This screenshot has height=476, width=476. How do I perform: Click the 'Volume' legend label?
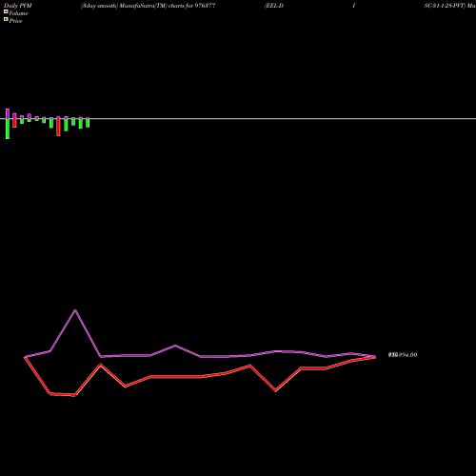coord(18,13)
